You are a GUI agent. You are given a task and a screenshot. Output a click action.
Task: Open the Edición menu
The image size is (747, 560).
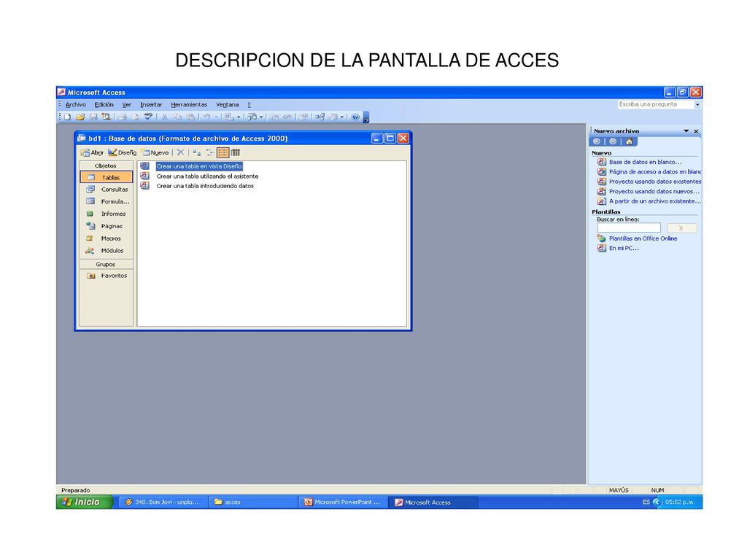(104, 105)
